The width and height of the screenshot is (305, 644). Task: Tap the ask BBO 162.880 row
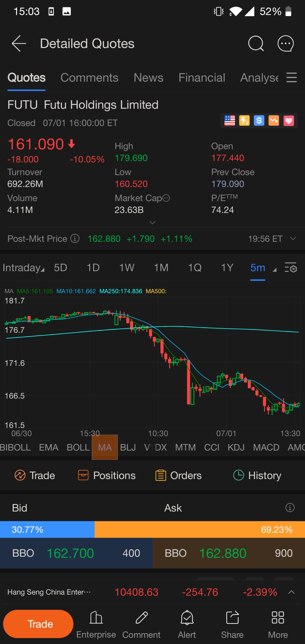coord(229,553)
